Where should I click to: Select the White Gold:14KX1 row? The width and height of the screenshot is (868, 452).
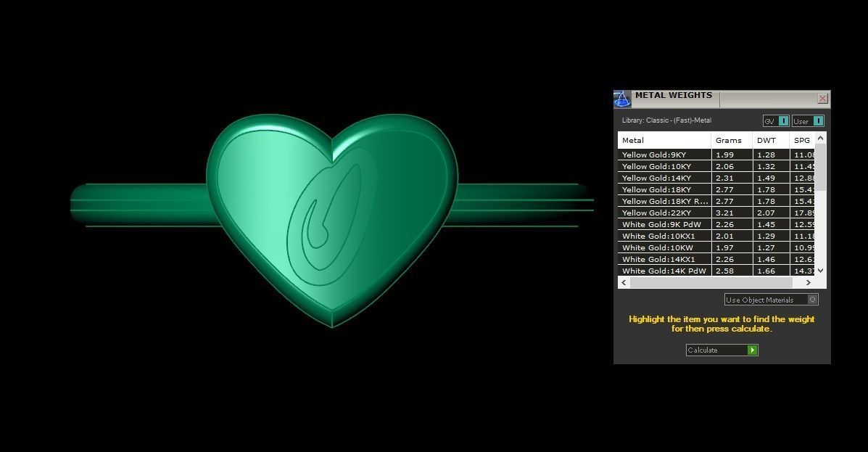pos(717,259)
